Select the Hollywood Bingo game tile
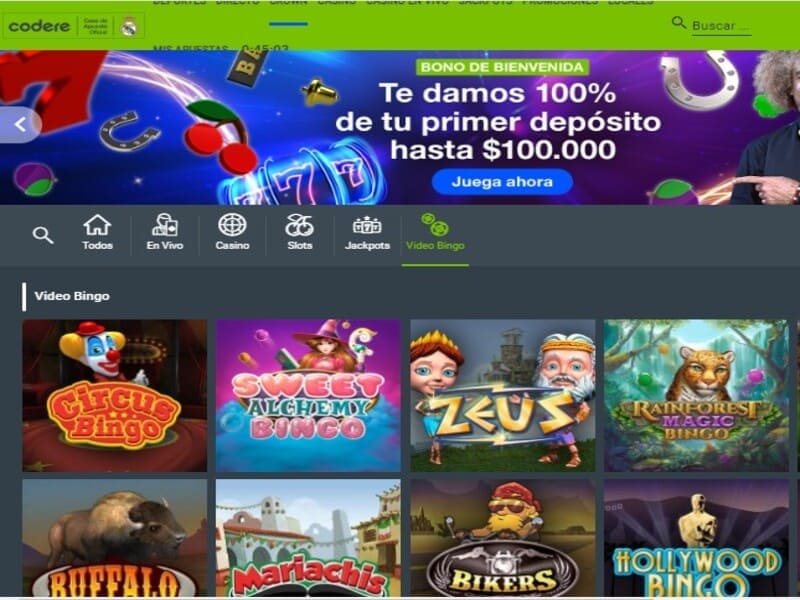Screen dimensions: 800x600 (x=696, y=538)
